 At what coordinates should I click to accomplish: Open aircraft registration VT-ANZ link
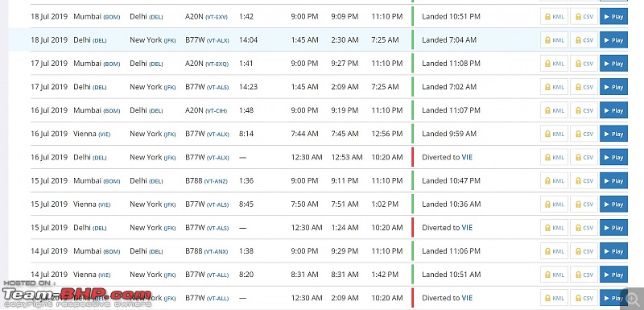click(216, 181)
